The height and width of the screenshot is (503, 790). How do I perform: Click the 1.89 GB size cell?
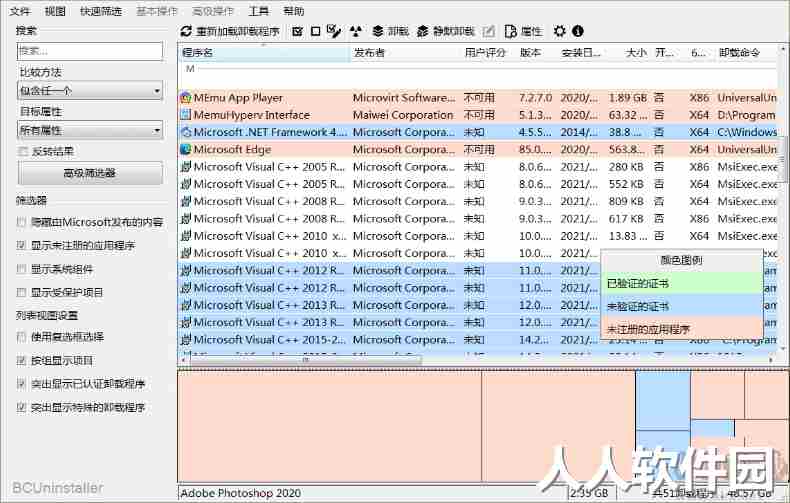628,98
